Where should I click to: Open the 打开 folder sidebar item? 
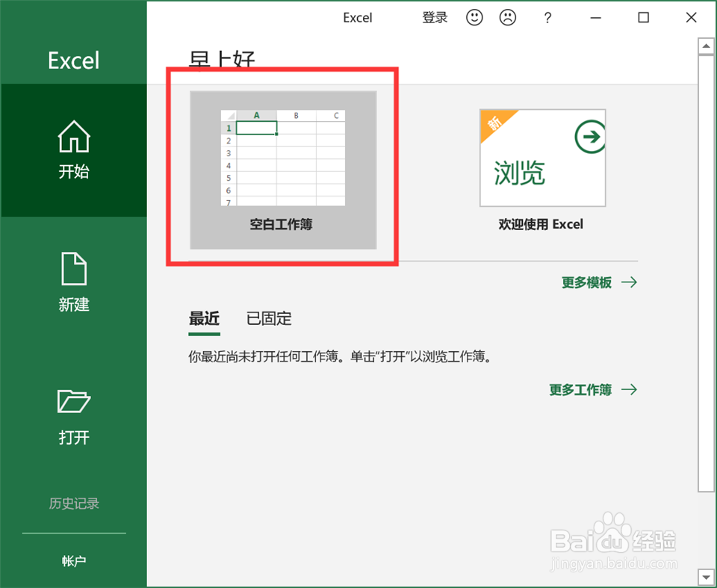(74, 416)
